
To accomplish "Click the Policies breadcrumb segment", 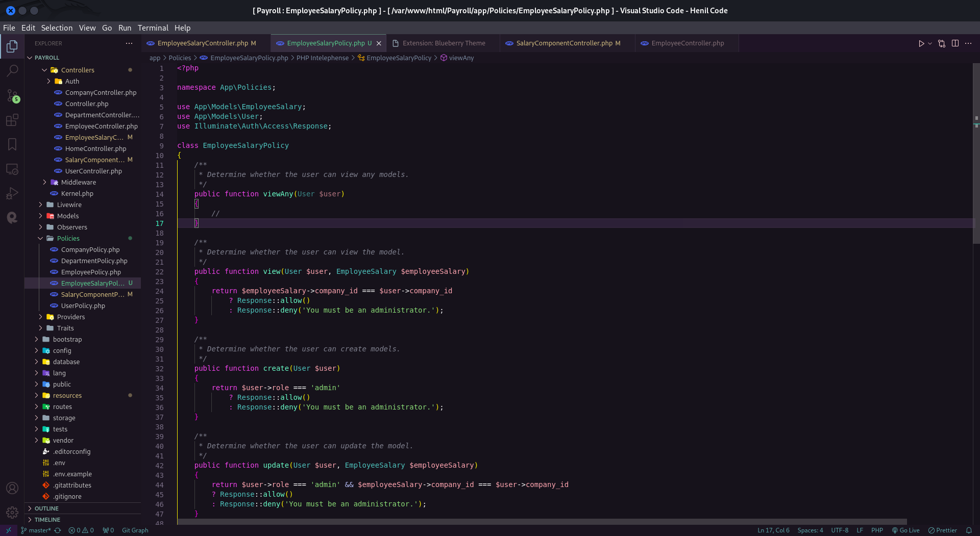I will pos(180,58).
